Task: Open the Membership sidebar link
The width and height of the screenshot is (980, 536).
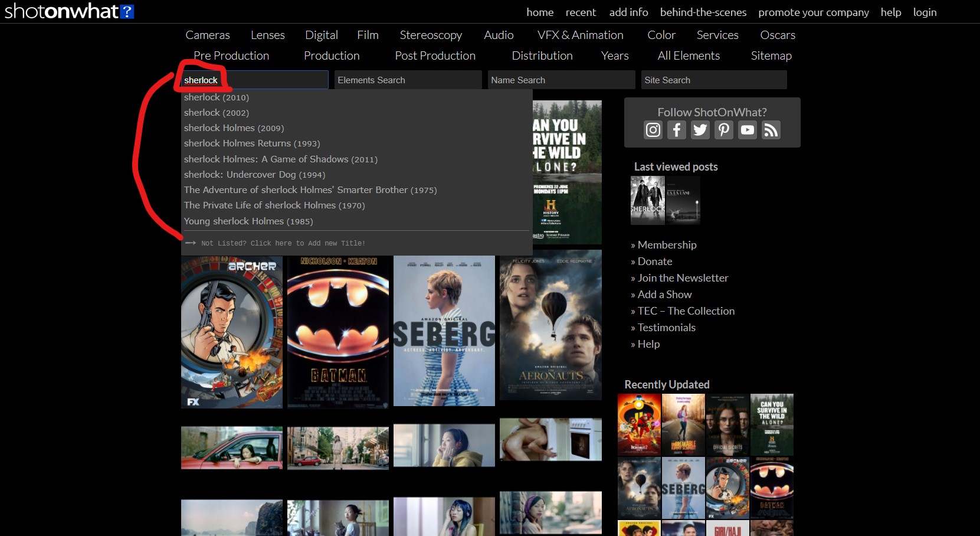Action: 667,245
